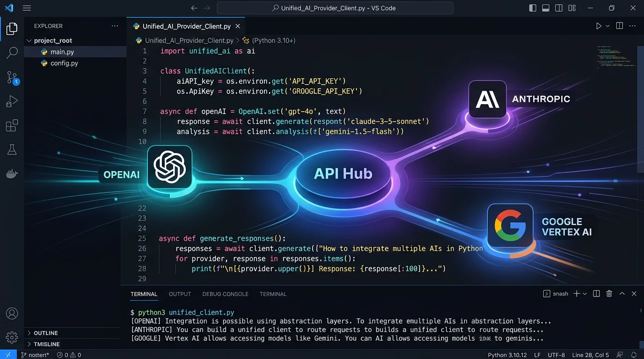Open the Search view

point(12,52)
